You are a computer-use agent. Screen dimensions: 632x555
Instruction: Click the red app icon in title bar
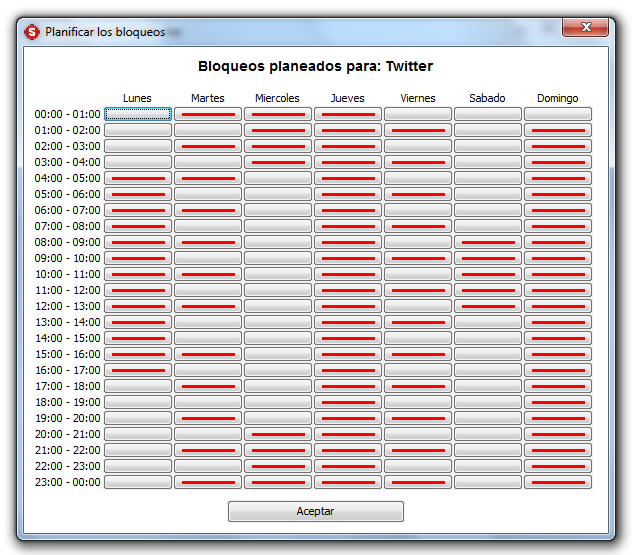coord(32,32)
